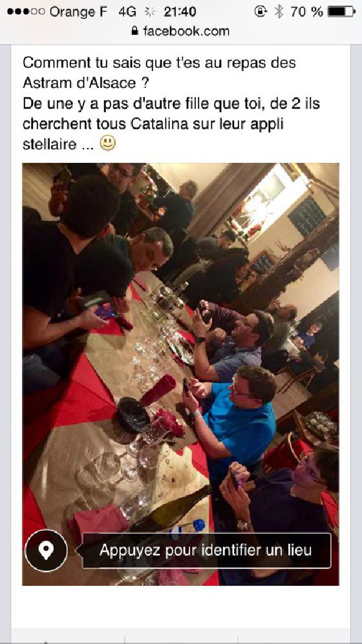Select "Appuyez pour identifier un lieu" tooltip
Image resolution: width=362 pixels, height=644 pixels.
[207, 550]
